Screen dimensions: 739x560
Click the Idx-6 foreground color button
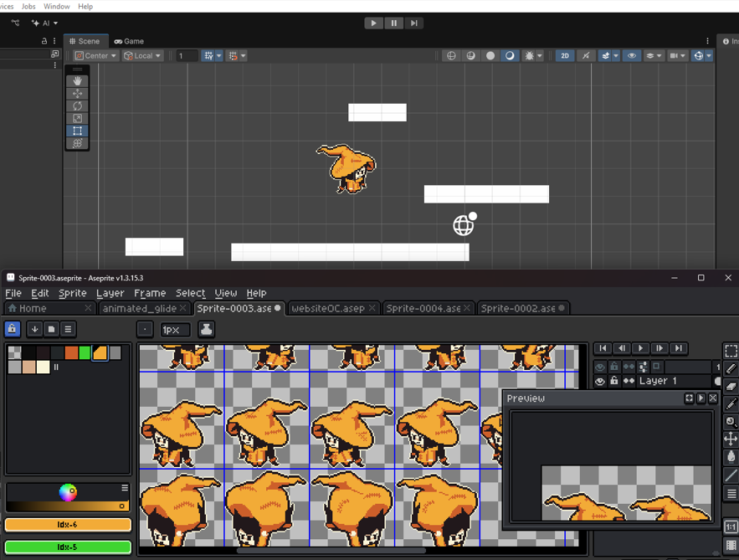[x=68, y=525]
